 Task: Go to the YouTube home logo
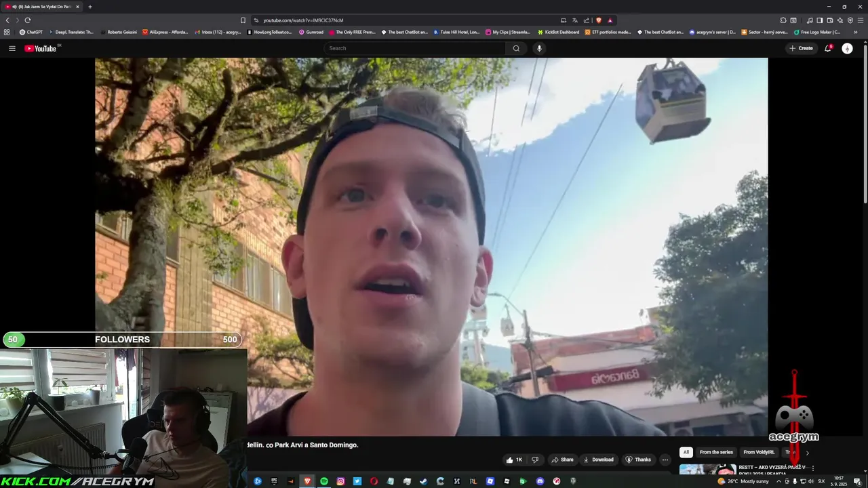[41, 48]
